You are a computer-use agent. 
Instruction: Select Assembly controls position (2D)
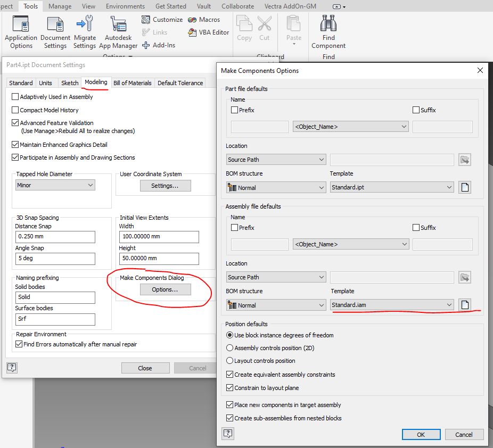coord(229,348)
